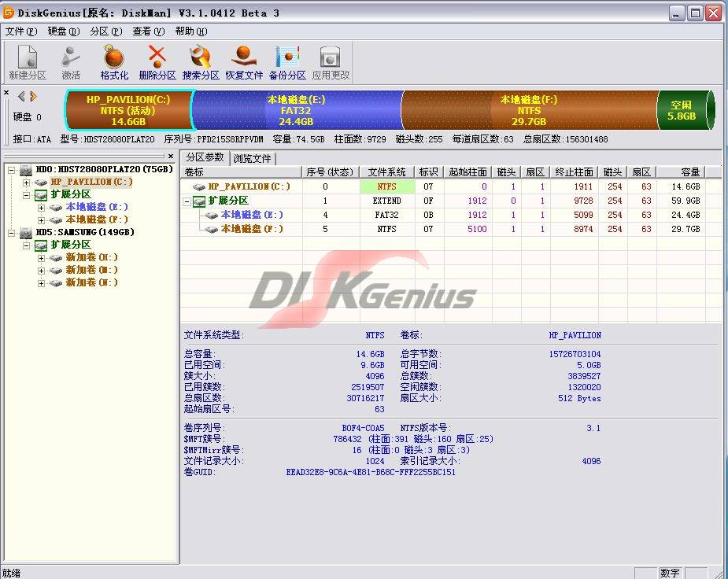This screenshot has height=579, width=728.
Task: Go to previous disk with left arrow
Action: [x=21, y=97]
